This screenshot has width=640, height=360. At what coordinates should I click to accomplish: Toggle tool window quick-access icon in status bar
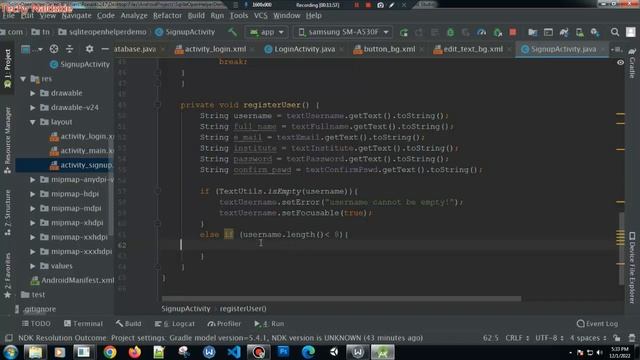coord(9,338)
